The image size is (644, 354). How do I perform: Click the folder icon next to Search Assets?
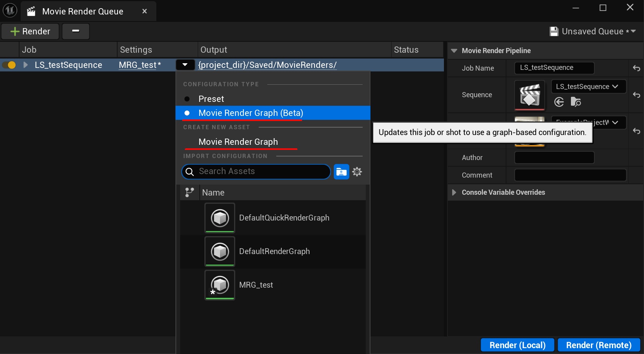[341, 172]
